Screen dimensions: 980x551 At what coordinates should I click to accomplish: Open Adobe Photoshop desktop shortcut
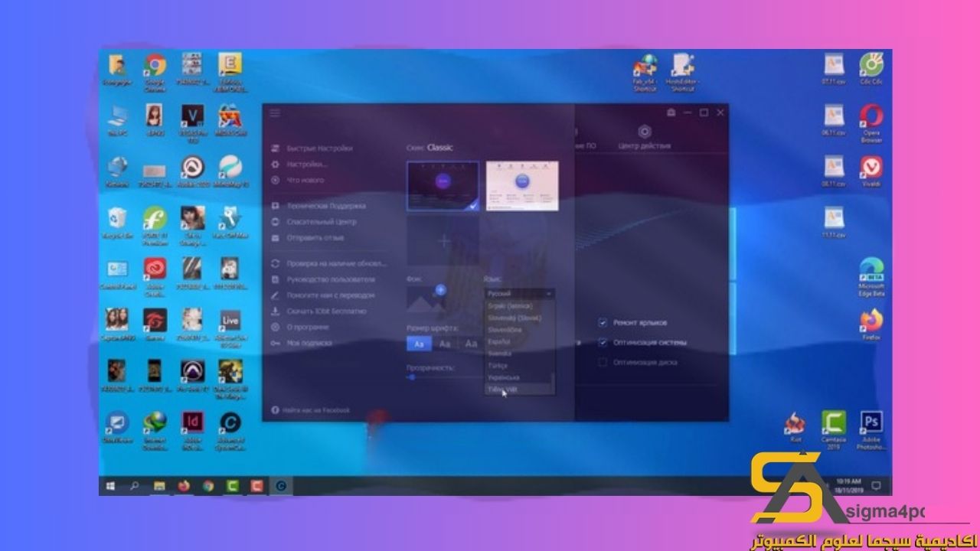click(871, 429)
